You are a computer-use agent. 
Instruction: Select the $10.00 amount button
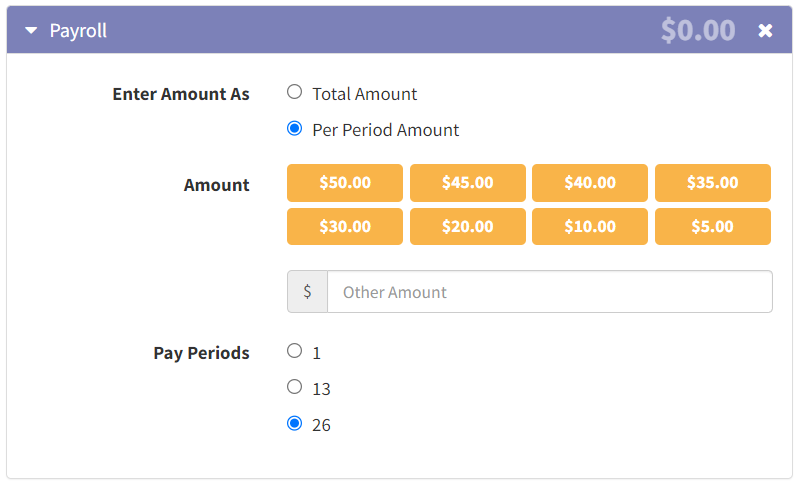click(x=590, y=227)
